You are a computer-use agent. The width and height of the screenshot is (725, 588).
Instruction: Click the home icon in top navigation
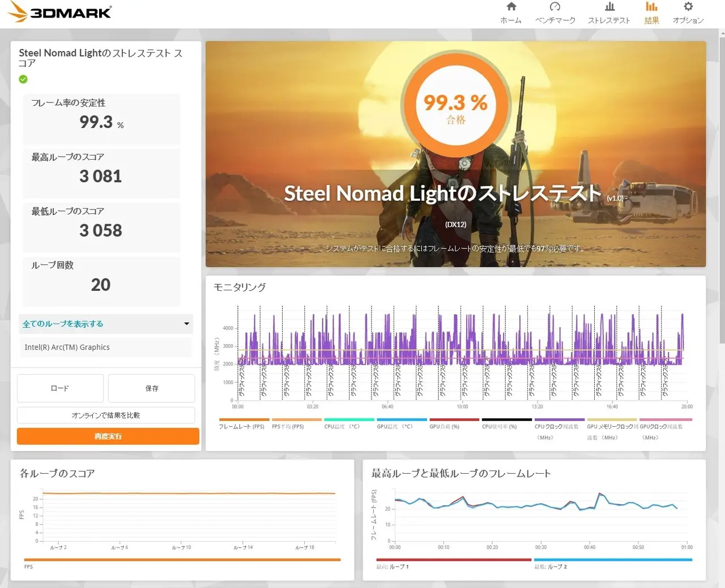coord(511,7)
